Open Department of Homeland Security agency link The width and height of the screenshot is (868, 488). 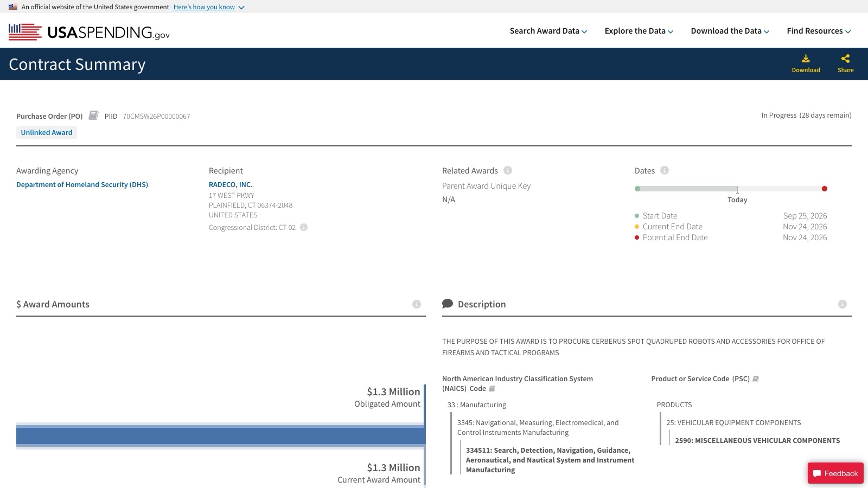[x=82, y=184]
